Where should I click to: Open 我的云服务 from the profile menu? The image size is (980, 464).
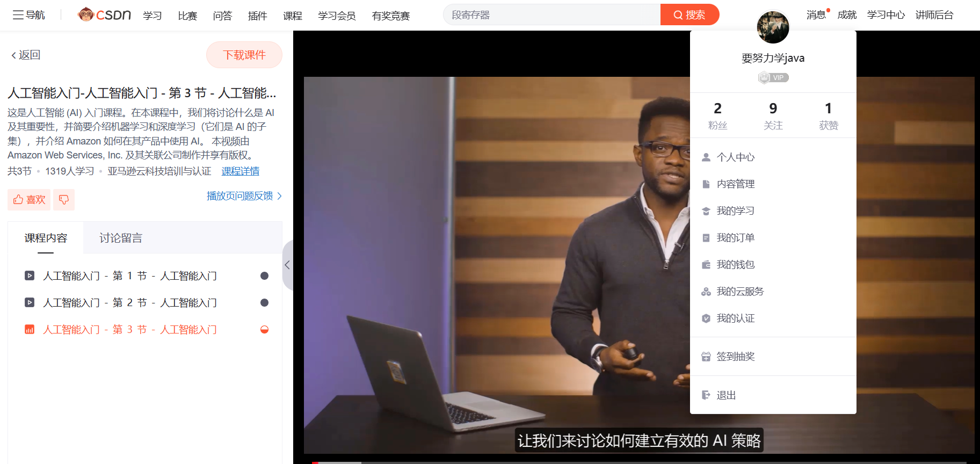773,292
